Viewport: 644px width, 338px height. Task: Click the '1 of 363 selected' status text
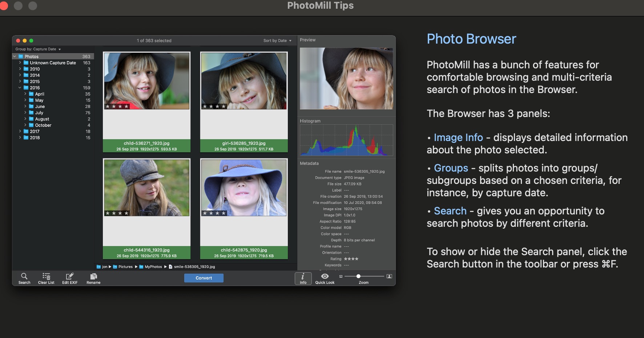coord(154,41)
